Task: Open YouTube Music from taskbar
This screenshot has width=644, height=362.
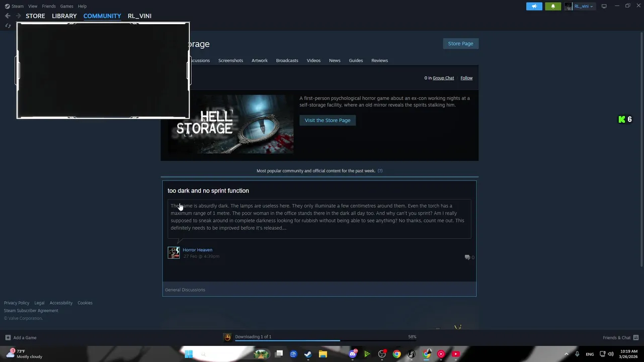Action: tap(441, 354)
